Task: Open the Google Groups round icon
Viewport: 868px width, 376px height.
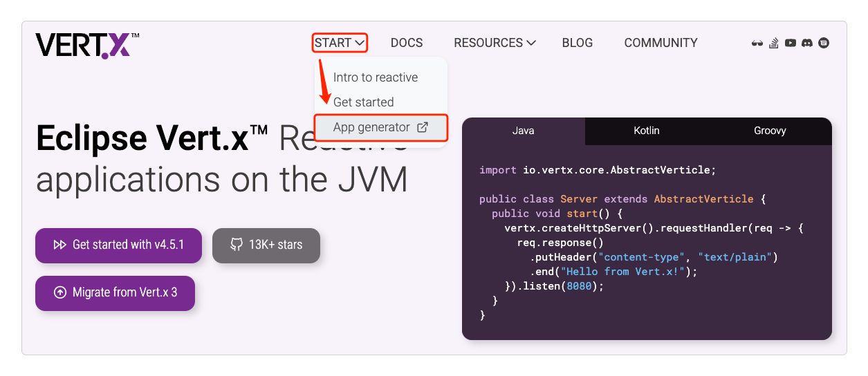Action: pos(824,43)
